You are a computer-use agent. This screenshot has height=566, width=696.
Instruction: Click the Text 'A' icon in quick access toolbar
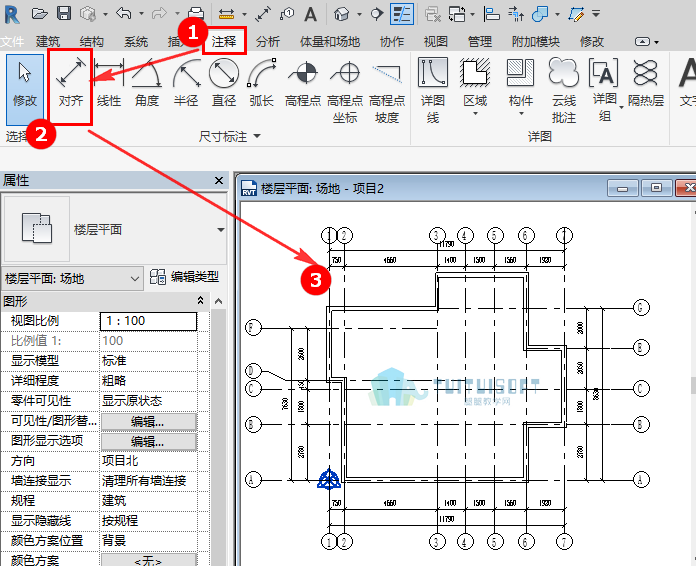click(x=311, y=14)
